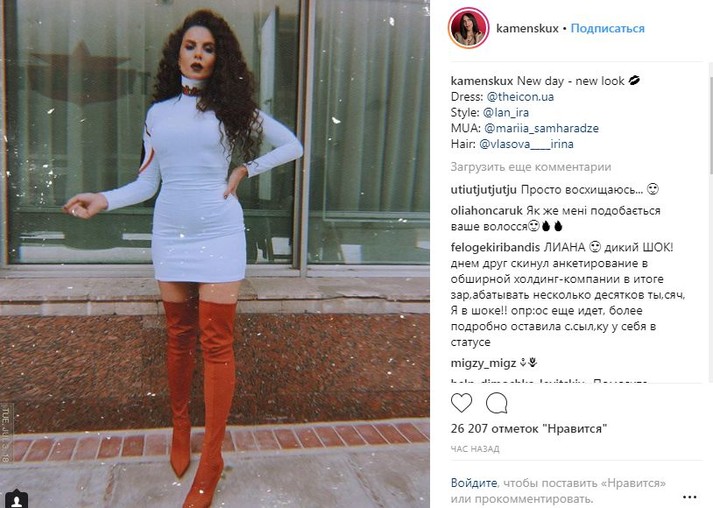Click the tagged people icon on photo
Screen dimensions: 713x508
(x=17, y=500)
